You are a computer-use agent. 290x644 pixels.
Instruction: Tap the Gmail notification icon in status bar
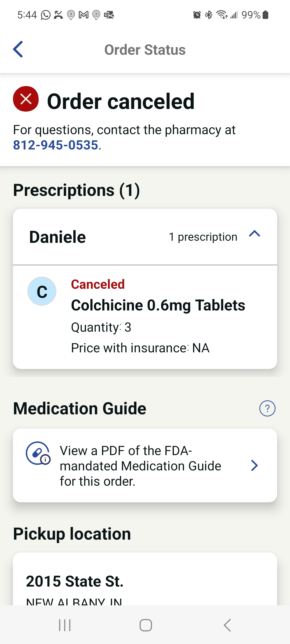click(84, 15)
